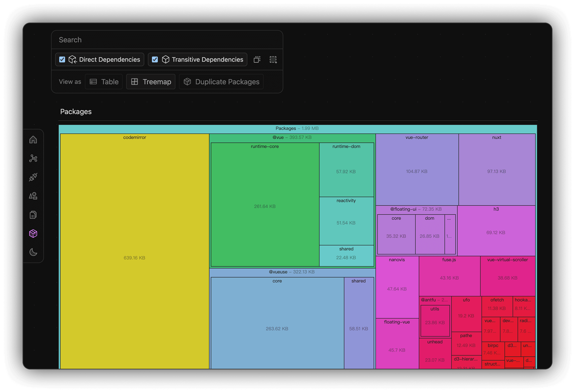The image size is (575, 392).
Task: Switch to Duplicate Packages view
Action: click(221, 82)
